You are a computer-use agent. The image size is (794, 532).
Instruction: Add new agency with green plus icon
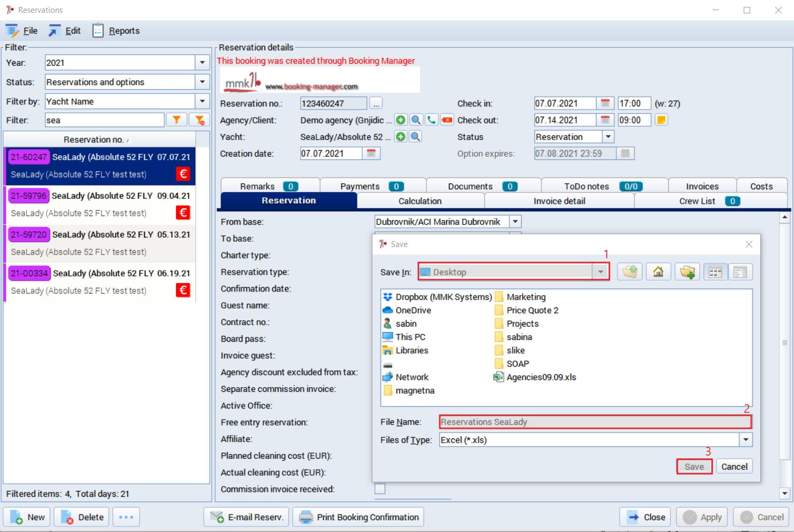point(400,120)
